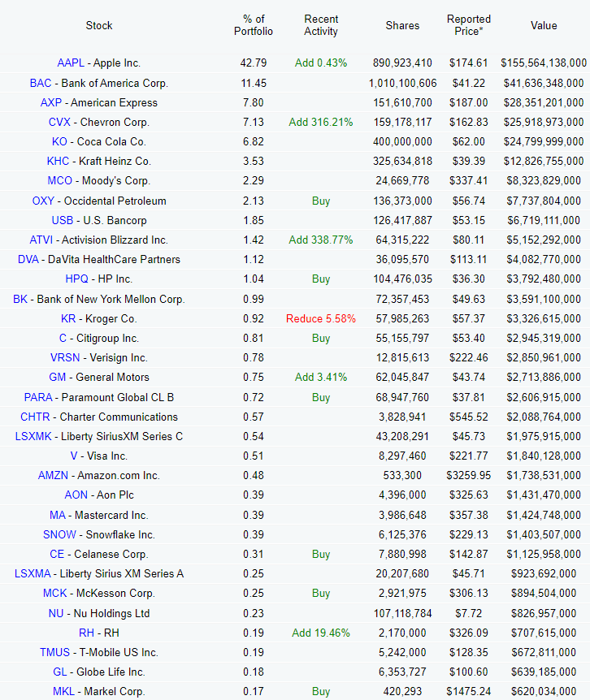Click the Reported Price column header

[469, 25]
